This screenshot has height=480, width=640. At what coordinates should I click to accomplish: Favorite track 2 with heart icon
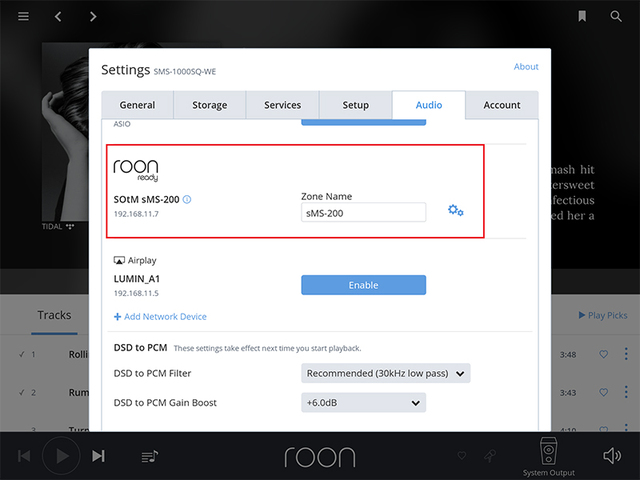tap(604, 392)
